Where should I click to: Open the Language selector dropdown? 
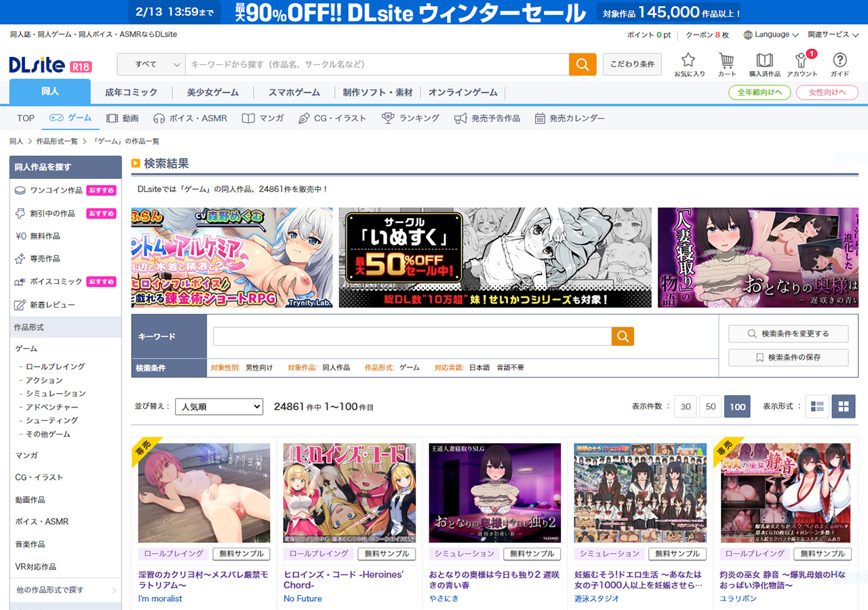pos(771,35)
